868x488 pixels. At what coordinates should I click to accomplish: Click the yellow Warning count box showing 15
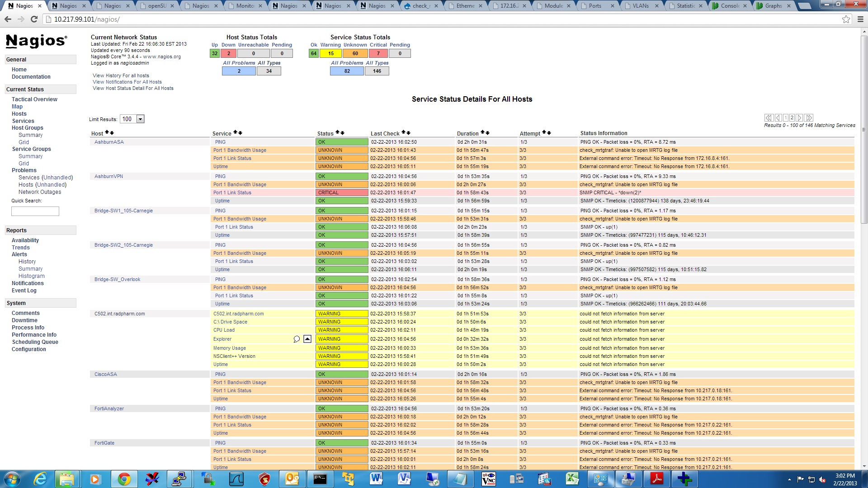[x=331, y=53]
